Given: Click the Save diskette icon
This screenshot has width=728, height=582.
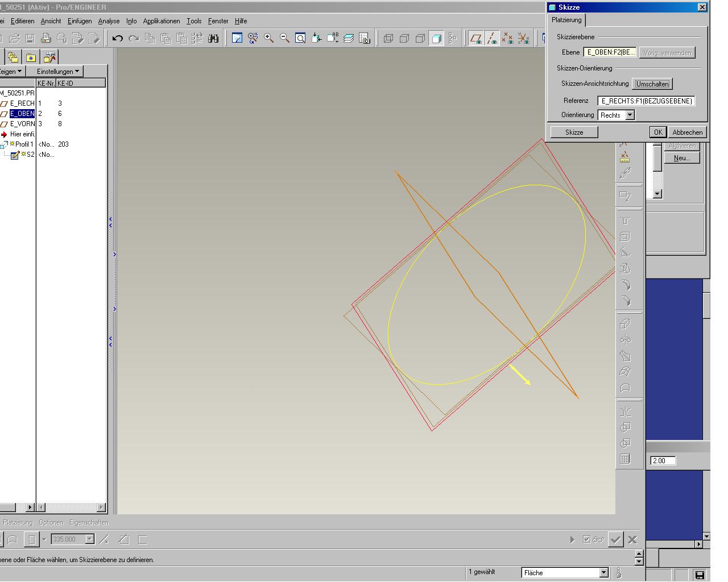Looking at the screenshot, I should [30, 39].
